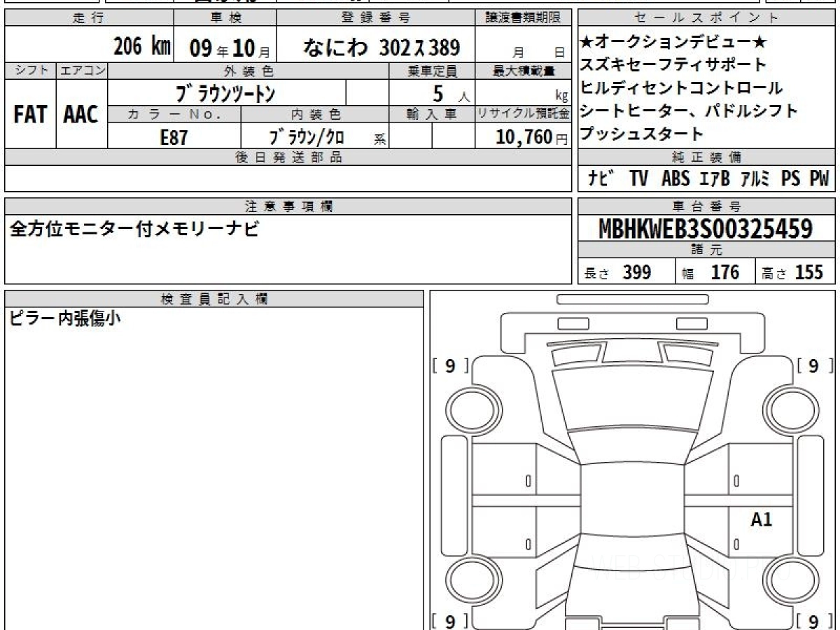Click the PS equipment entry
Image resolution: width=840 pixels, height=630 pixels.
point(790,179)
